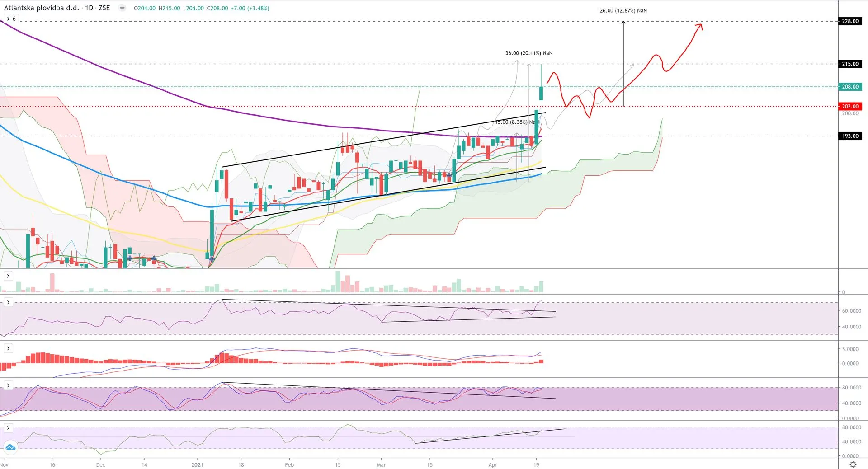Click the Atlantska plovidba d.d. symbol title
868x469 pixels.
pyautogui.click(x=41, y=8)
